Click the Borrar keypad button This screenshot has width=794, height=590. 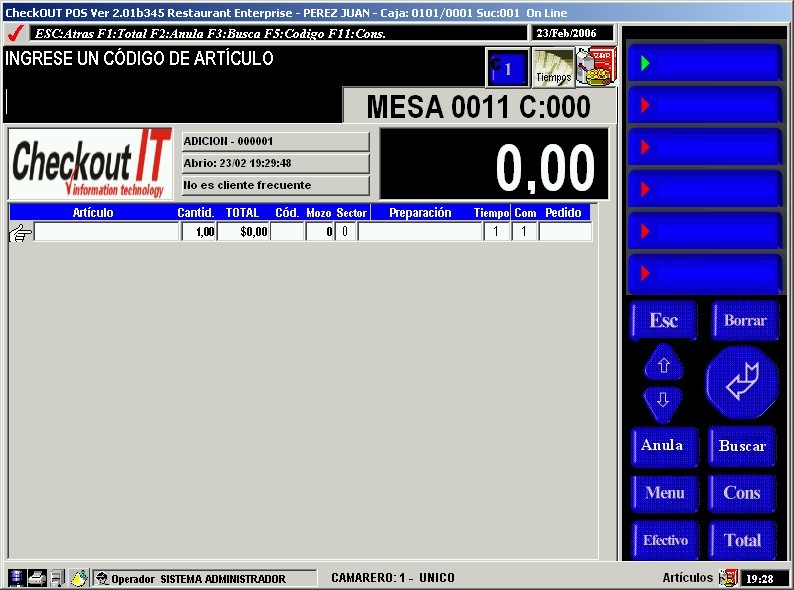click(x=745, y=320)
